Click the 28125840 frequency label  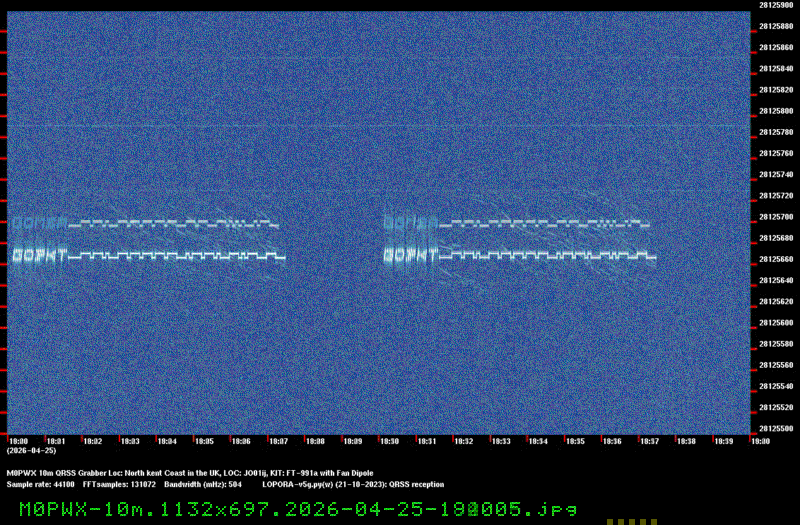(x=776, y=69)
